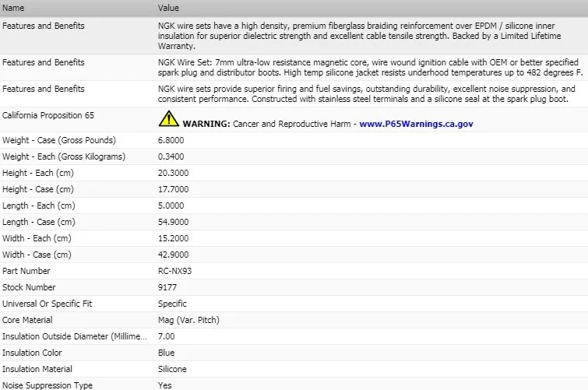
Task: Select value Mag (Var. Pitch)
Action: 188,320
